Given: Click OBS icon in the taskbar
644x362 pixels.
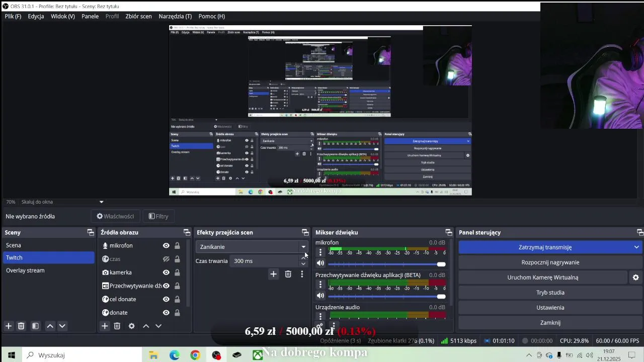Looking at the screenshot, I should pyautogui.click(x=216, y=355).
